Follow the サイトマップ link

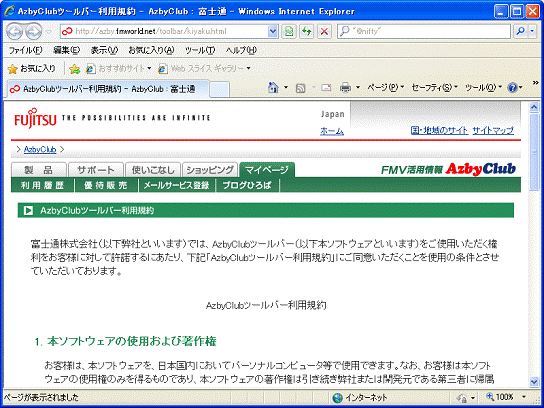[493, 130]
